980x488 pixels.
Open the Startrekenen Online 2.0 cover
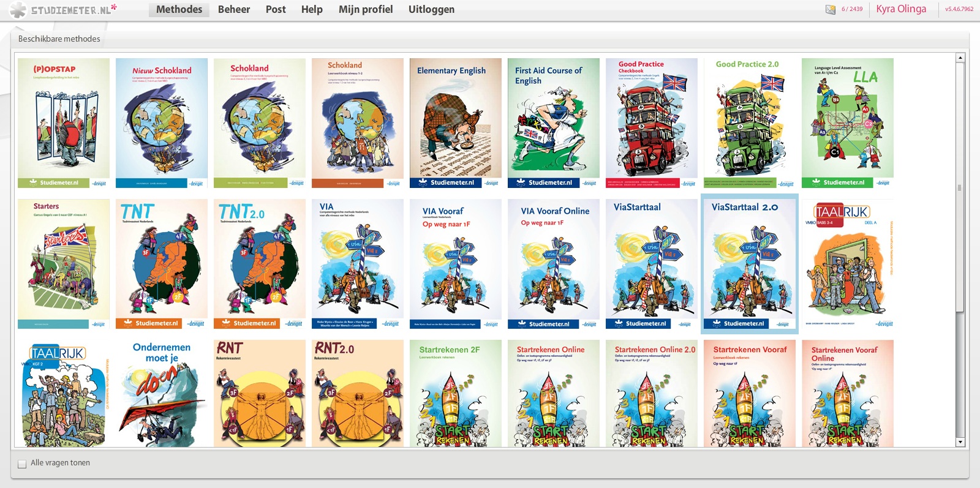[x=652, y=393]
